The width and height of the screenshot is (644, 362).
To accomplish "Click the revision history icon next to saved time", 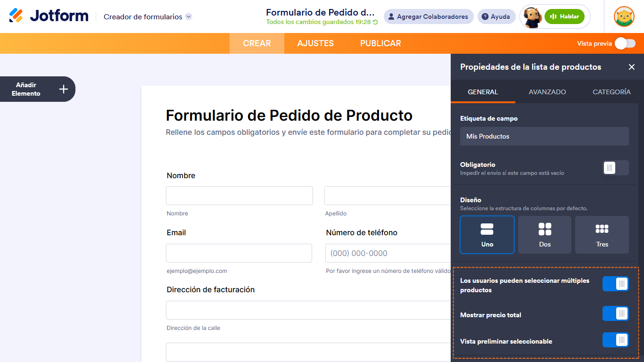I will tap(375, 22).
